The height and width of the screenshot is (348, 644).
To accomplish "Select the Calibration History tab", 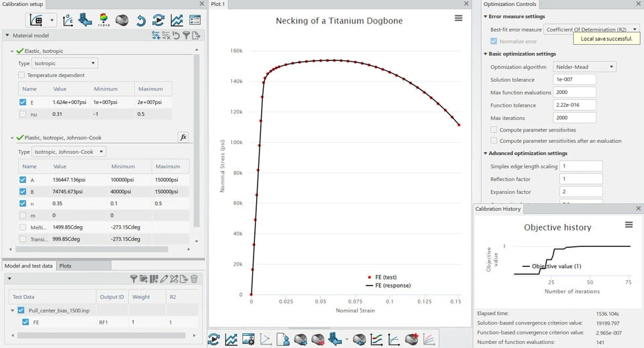I will point(498,209).
